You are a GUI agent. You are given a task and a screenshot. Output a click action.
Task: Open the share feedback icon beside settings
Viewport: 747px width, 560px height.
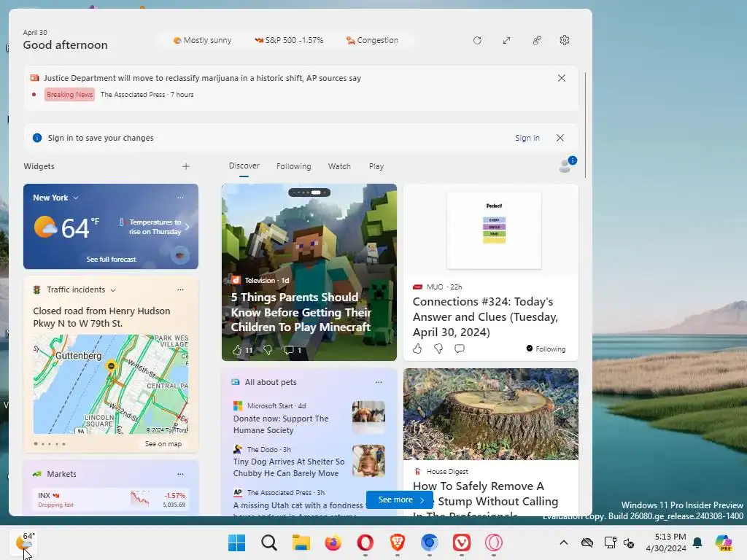tap(537, 41)
